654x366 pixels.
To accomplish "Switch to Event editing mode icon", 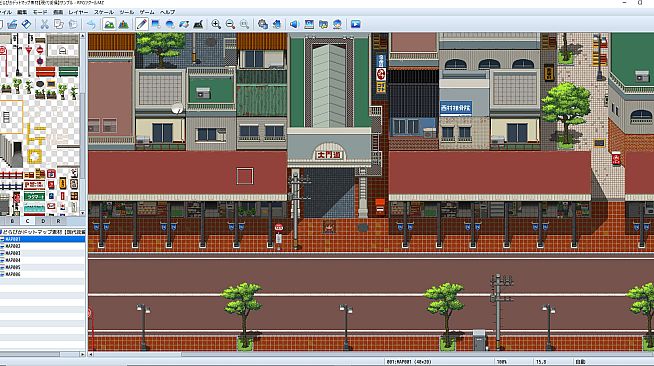I will pos(123,24).
